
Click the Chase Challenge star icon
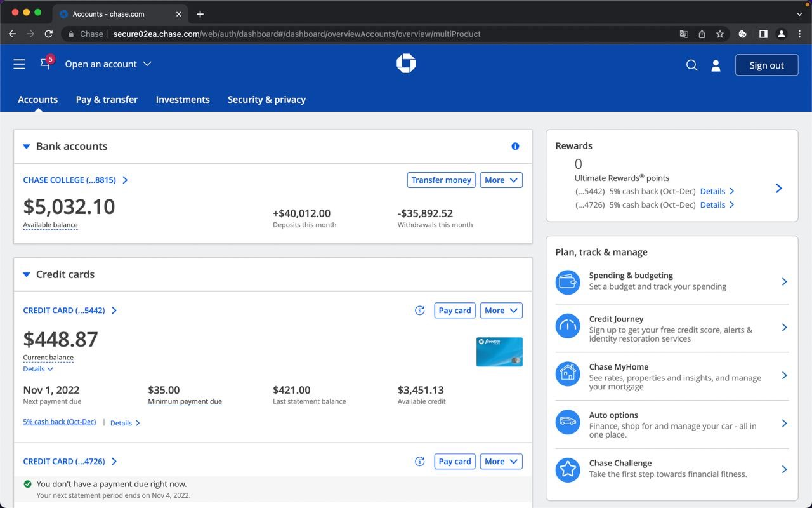568,469
